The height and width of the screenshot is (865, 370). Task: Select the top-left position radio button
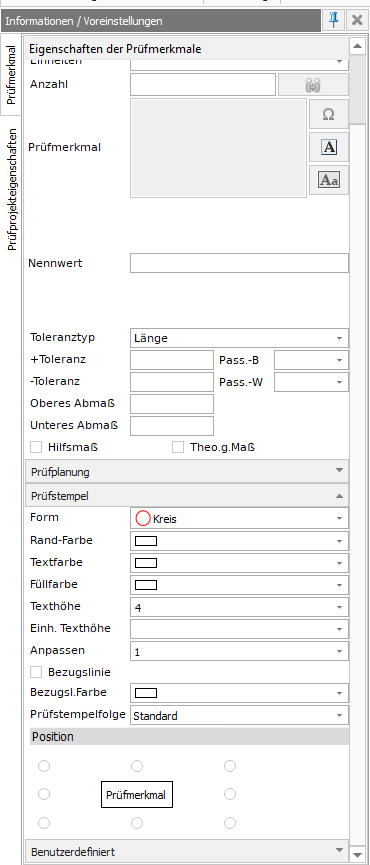44,766
